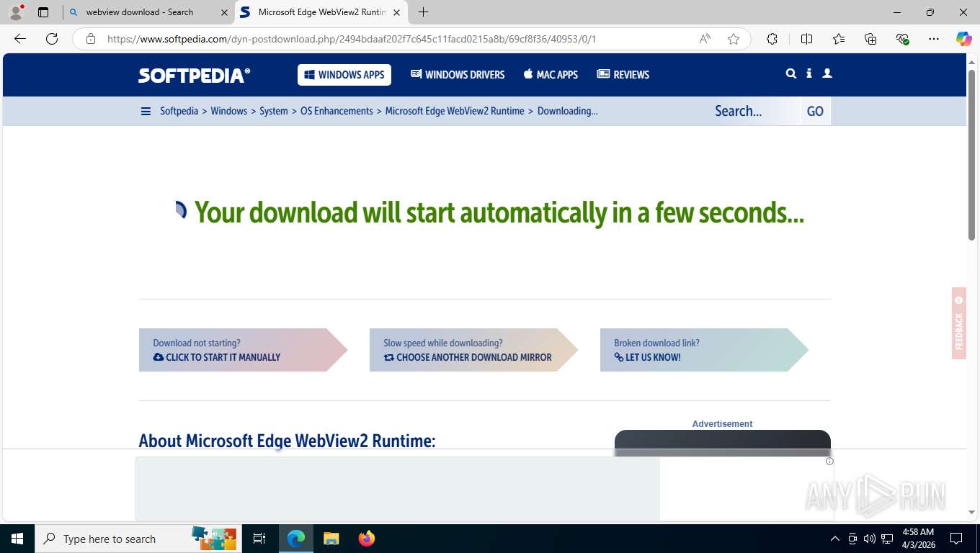Open the WINDOWS APPS menu item
Screen dimensions: 980x553
pyautogui.click(x=344, y=75)
